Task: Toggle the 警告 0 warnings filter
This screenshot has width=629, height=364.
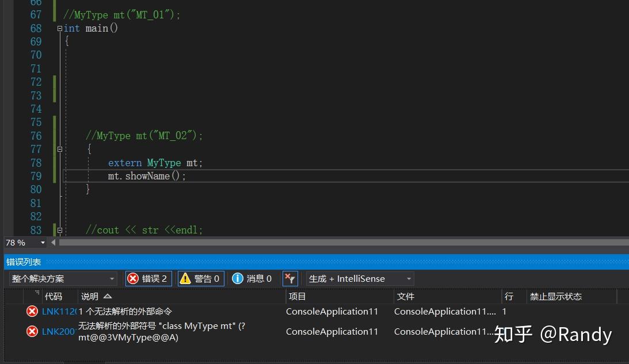Action: pos(201,279)
